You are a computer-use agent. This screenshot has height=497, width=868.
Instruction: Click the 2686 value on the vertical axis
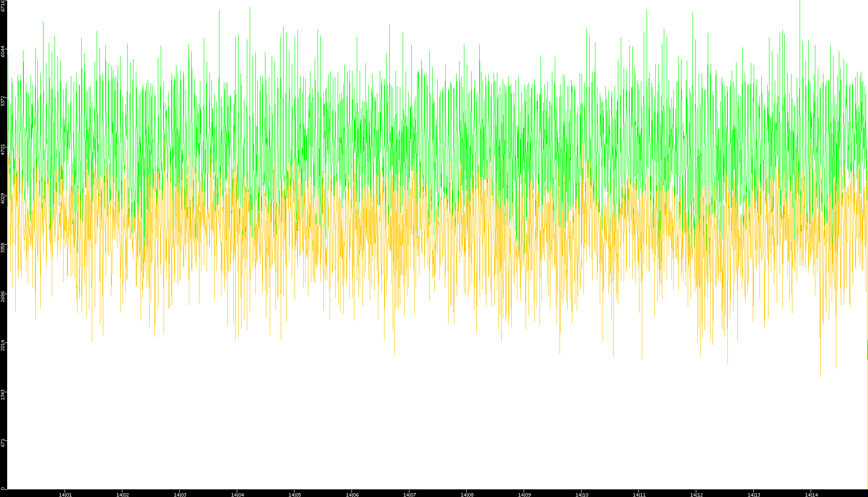[3, 296]
